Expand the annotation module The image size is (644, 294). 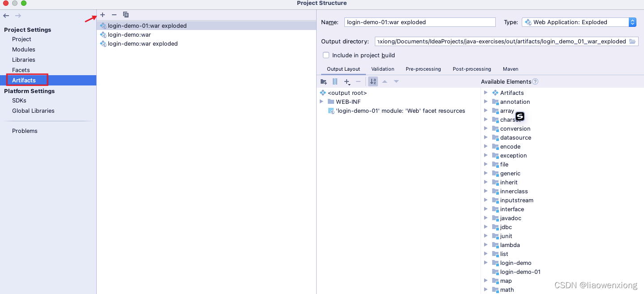coord(486,102)
